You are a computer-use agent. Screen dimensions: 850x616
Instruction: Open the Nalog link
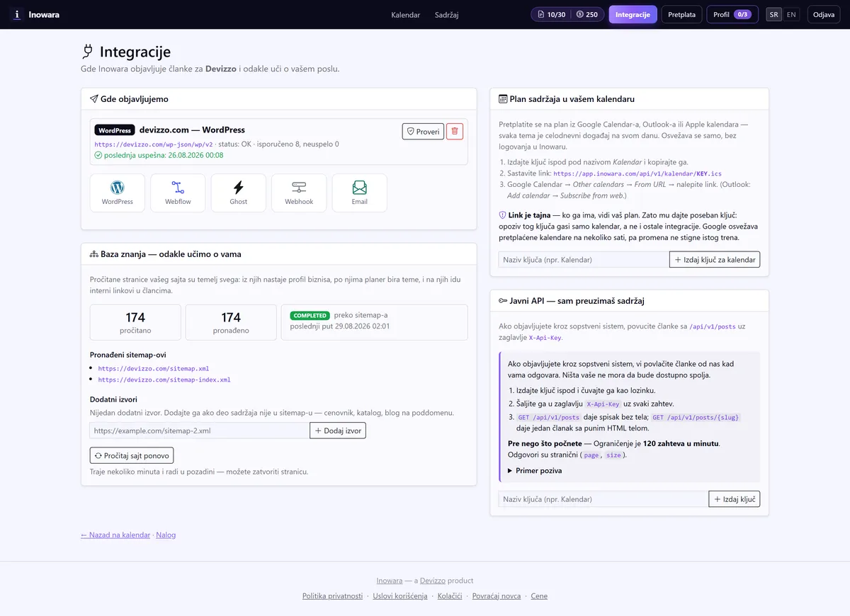tap(166, 535)
